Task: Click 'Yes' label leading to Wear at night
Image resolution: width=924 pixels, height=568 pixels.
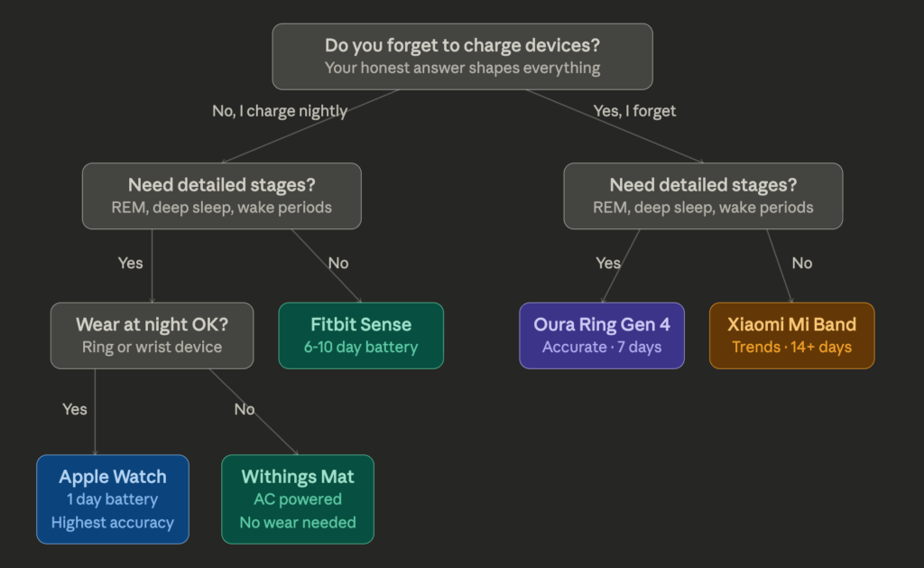Action: (130, 263)
